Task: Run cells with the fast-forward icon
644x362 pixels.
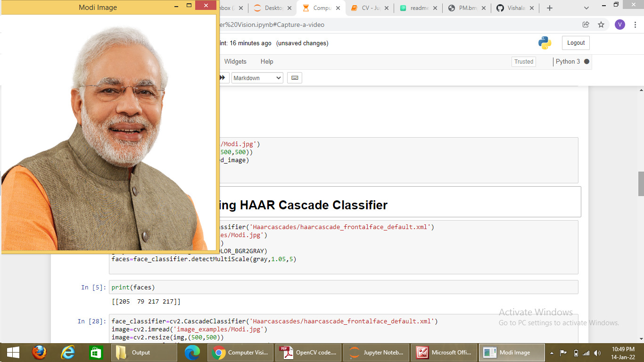Action: tap(222, 77)
